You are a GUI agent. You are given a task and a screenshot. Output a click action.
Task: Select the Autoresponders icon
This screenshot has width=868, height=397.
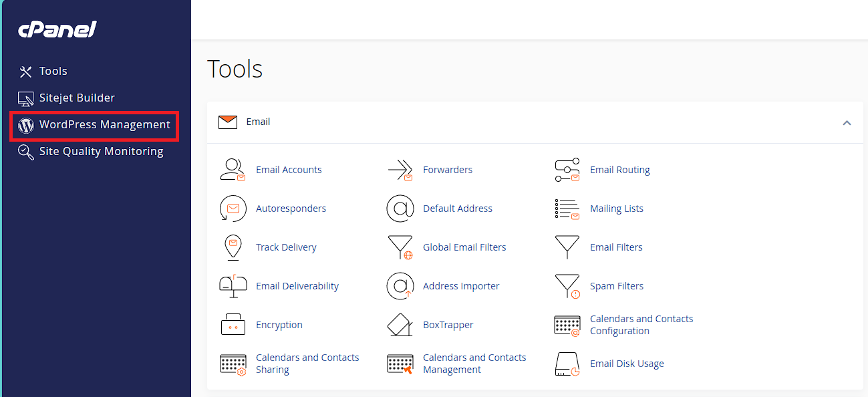[x=233, y=209]
